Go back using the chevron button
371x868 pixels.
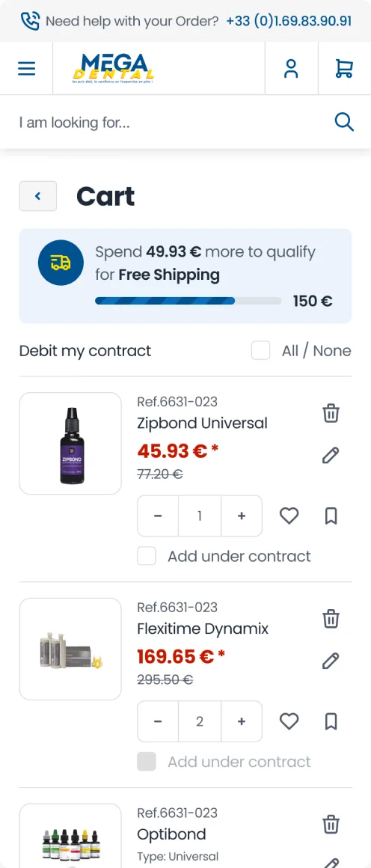(38, 196)
